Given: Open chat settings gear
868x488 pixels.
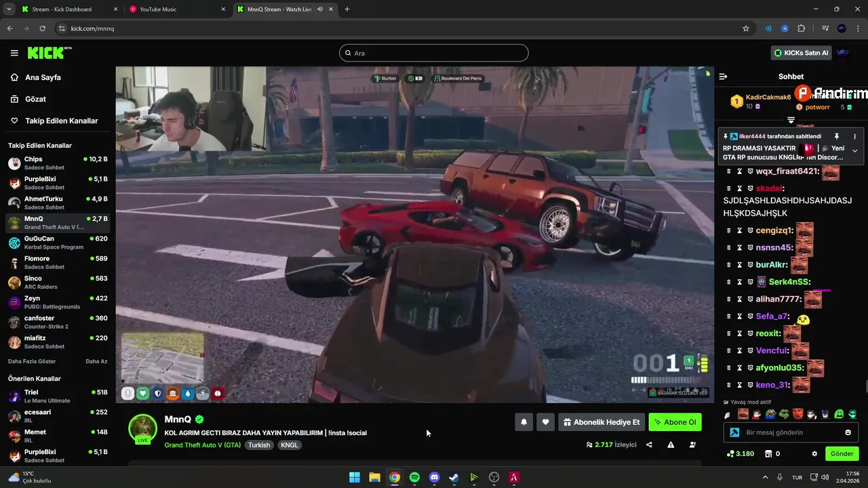Looking at the screenshot, I should point(814,453).
